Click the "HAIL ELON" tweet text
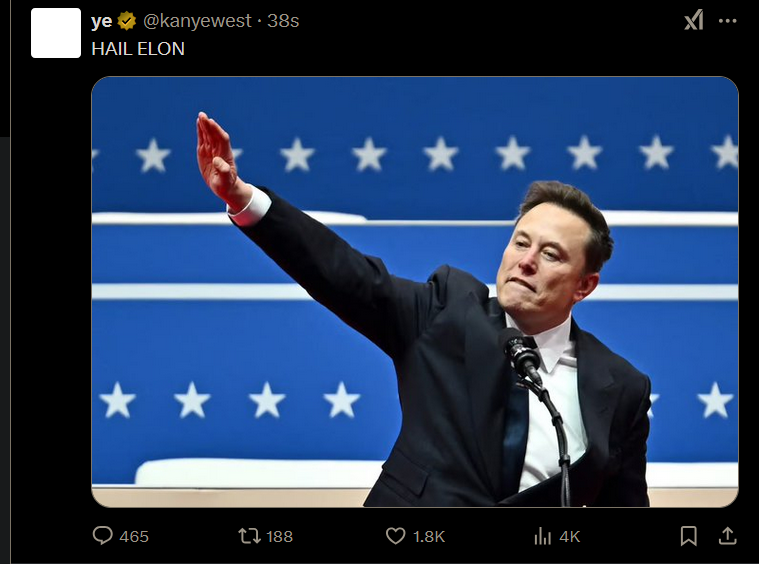The height and width of the screenshot is (564, 759). tap(138, 49)
